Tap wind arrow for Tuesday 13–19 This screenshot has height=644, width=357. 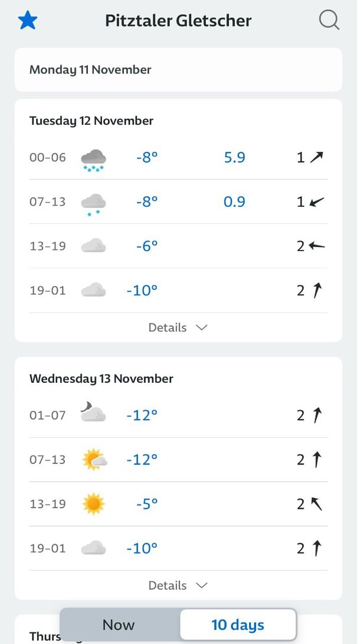(x=317, y=246)
